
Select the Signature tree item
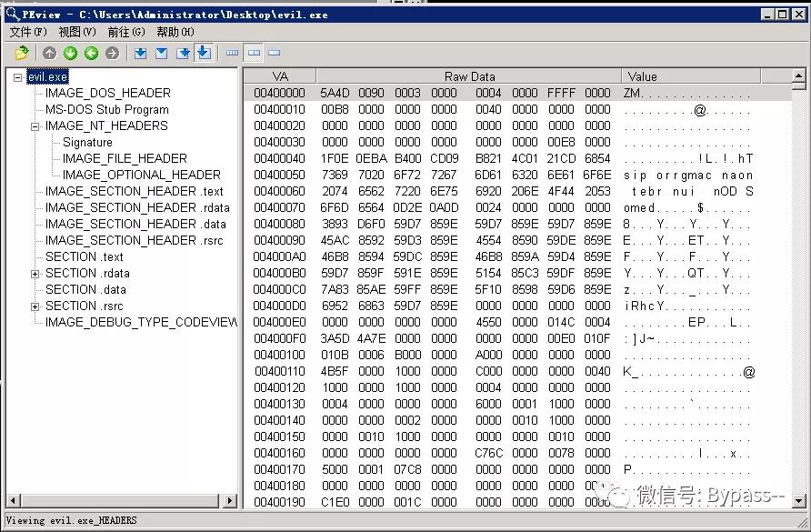[x=87, y=142]
